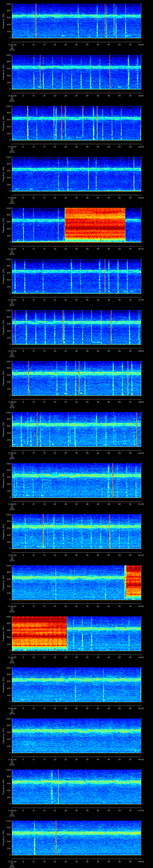
Task: Click the 13:40:00 start time label
Action: click(x=12, y=504)
